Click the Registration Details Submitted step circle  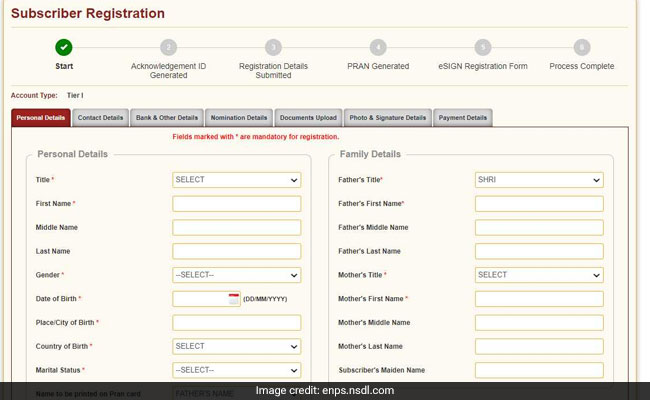click(273, 47)
